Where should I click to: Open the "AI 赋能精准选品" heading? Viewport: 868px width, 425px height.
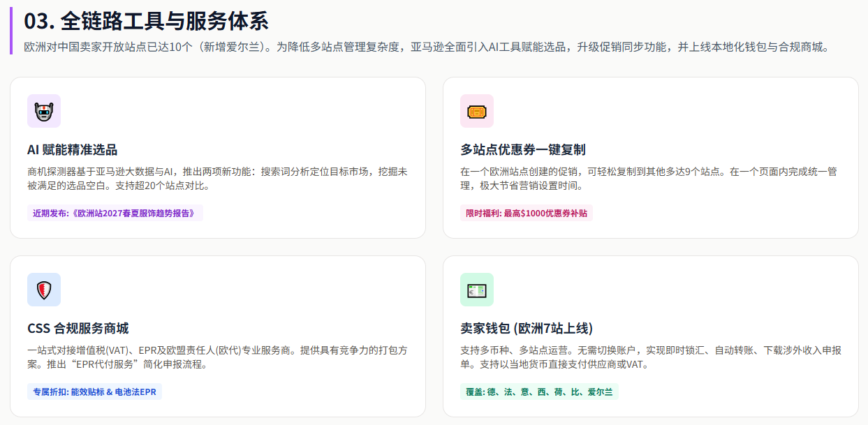point(73,149)
